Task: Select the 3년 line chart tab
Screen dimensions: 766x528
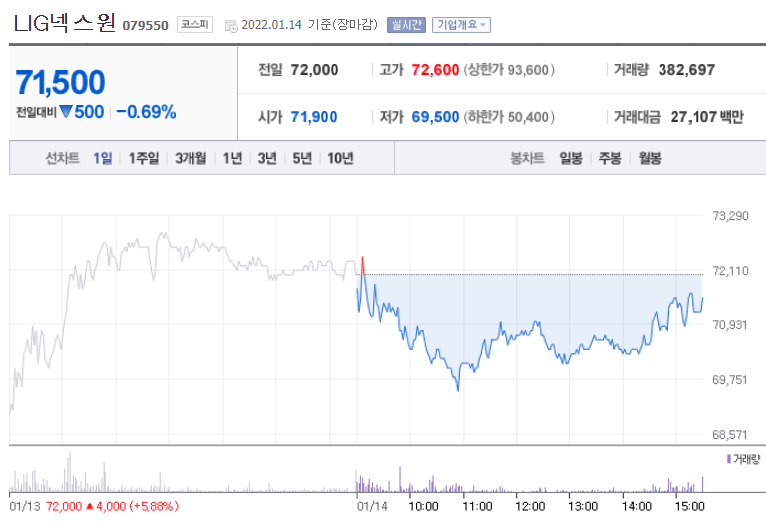Action: coord(267,158)
